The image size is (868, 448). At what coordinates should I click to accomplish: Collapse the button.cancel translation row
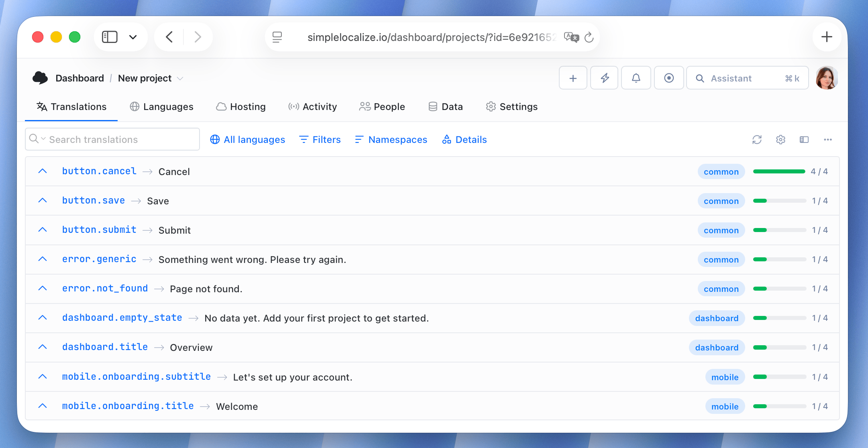point(43,171)
